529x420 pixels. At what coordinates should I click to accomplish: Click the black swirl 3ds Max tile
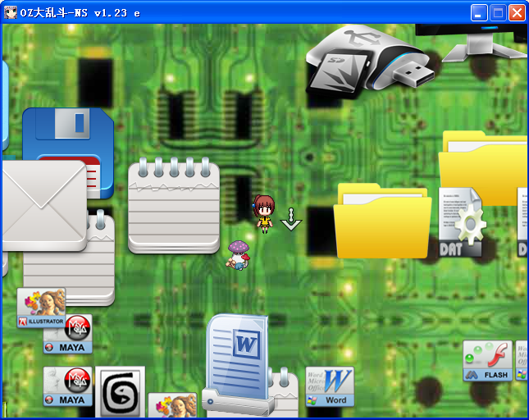120,392
